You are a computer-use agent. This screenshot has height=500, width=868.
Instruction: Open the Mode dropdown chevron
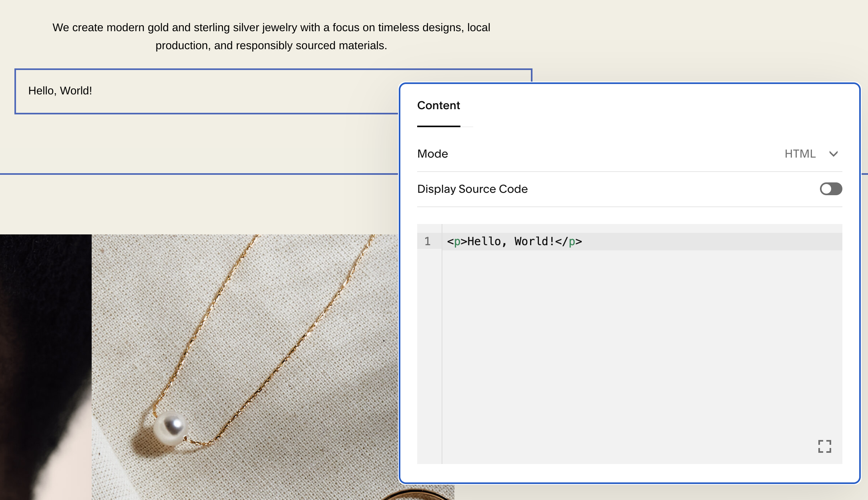834,154
